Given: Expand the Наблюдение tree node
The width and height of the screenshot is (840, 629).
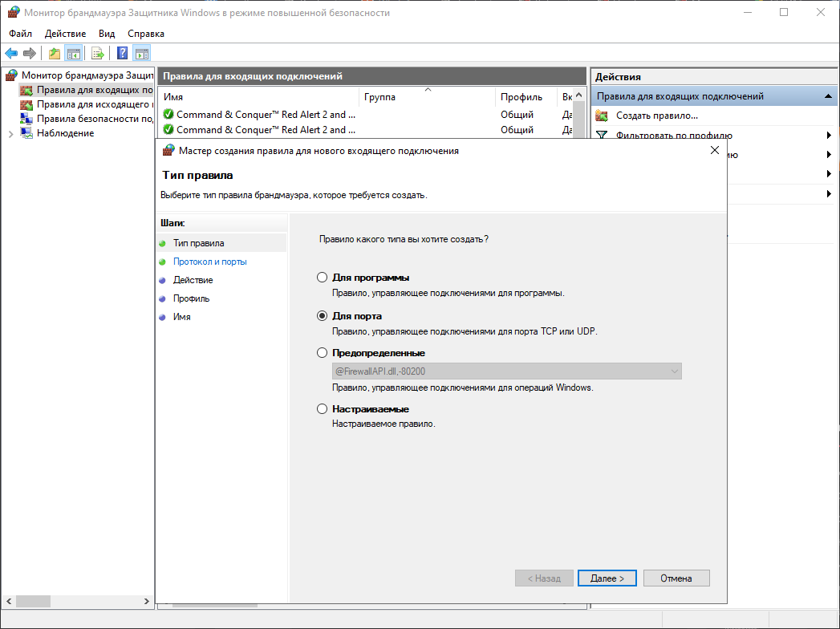Looking at the screenshot, I should tap(10, 133).
